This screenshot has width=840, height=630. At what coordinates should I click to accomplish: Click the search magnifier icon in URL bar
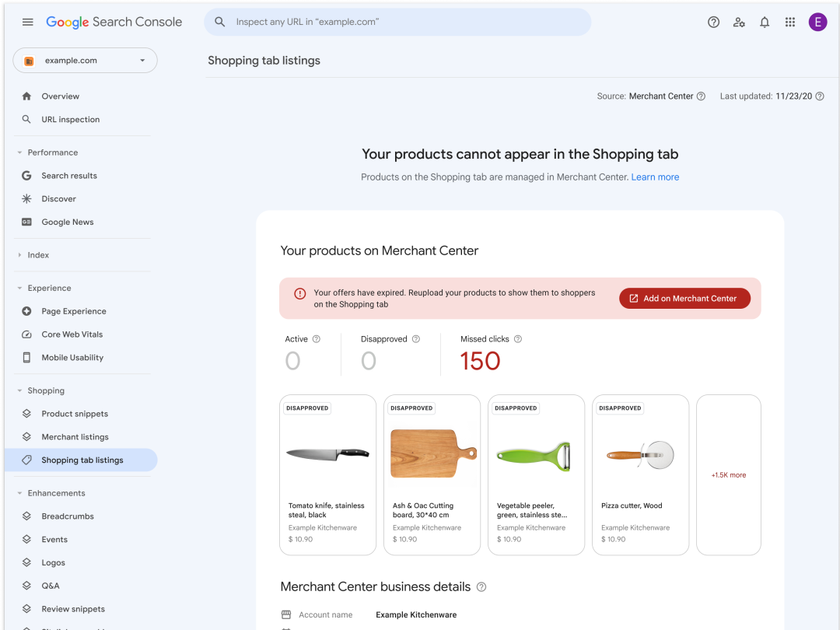click(219, 22)
